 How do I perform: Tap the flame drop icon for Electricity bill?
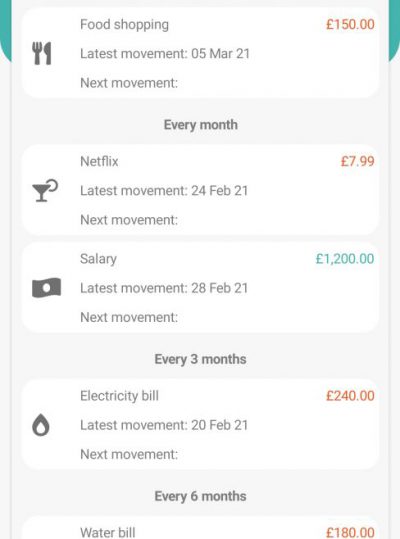click(x=41, y=425)
